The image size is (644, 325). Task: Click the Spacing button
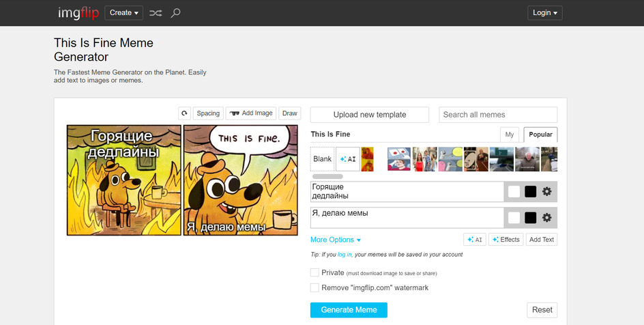tap(208, 113)
